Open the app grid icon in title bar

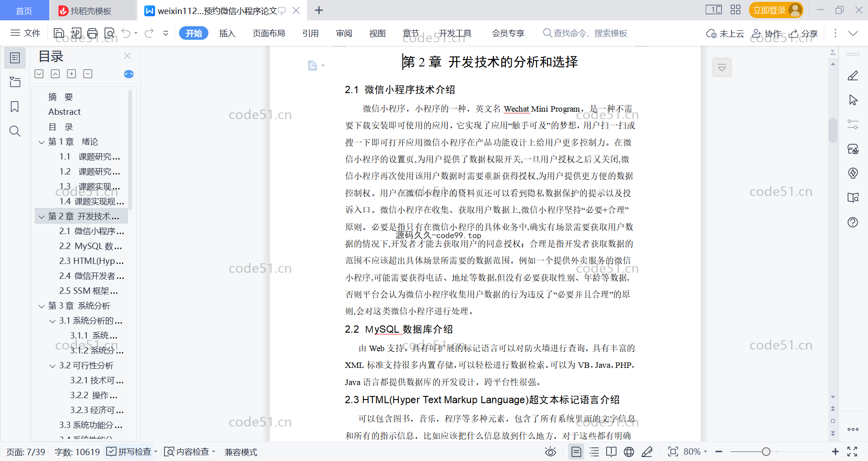pos(736,10)
